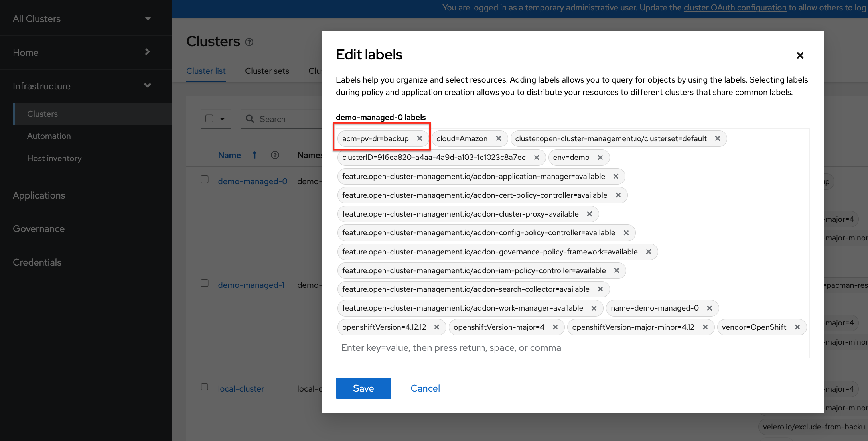Remove the cloud=Amazon label chip
Image resolution: width=868 pixels, height=441 pixels.
click(x=498, y=138)
